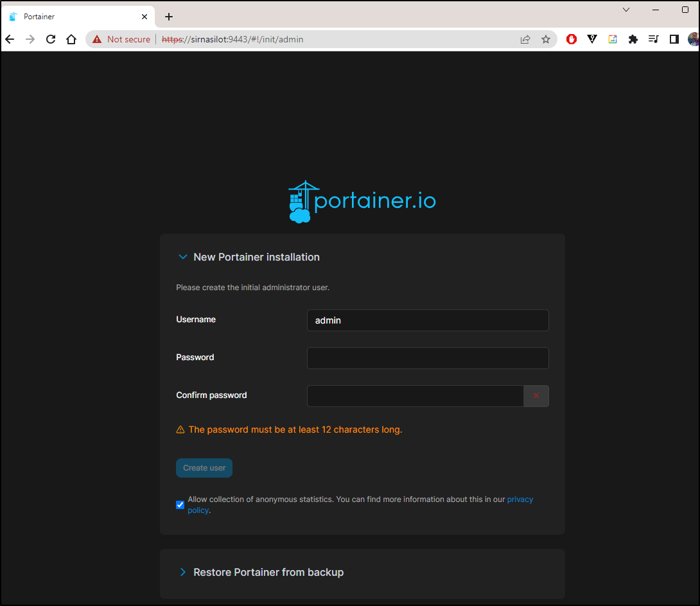Click the 'Please create the initial administrator user.' text
The width and height of the screenshot is (700, 606).
click(x=252, y=288)
